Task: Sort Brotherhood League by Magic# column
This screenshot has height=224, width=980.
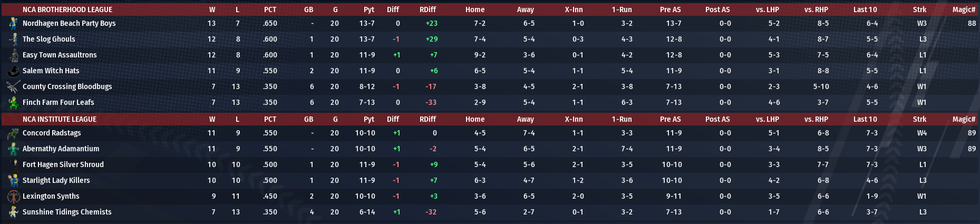Action: (x=964, y=9)
